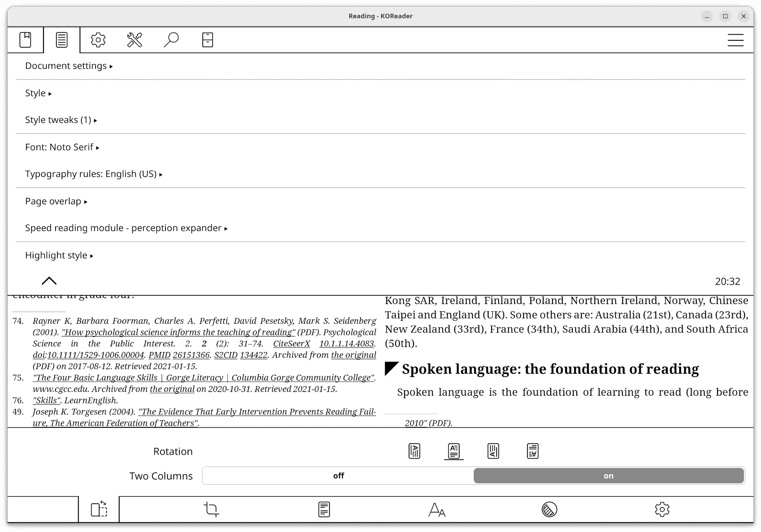Viewport: 761px width, 532px height.
Task: Open the CiteSeerX link
Action: tap(291, 344)
